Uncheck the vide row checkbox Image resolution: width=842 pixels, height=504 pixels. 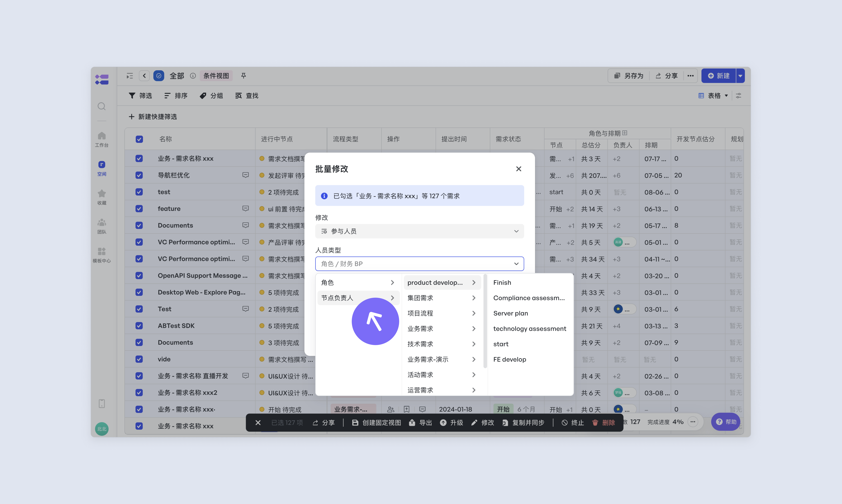[139, 359]
